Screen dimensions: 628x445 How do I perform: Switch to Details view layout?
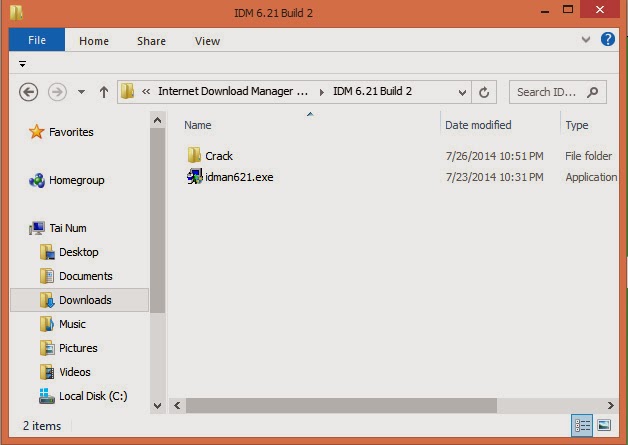click(582, 425)
